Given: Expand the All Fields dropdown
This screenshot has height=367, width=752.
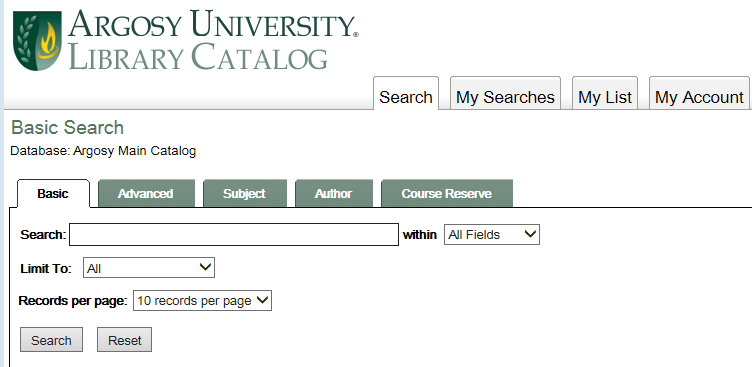Looking at the screenshot, I should (x=492, y=235).
